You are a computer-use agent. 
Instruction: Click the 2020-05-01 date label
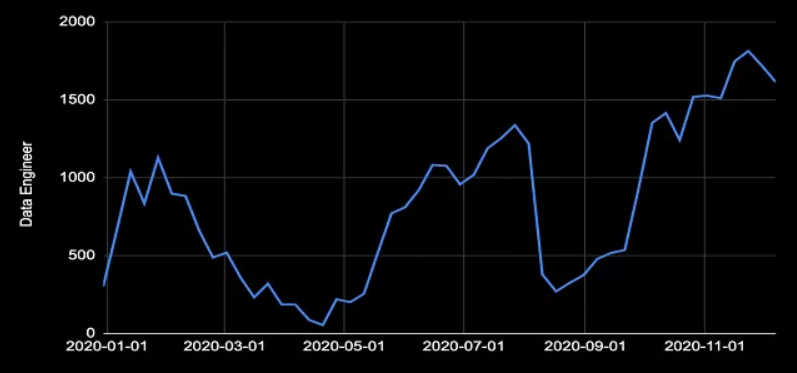[x=344, y=347]
